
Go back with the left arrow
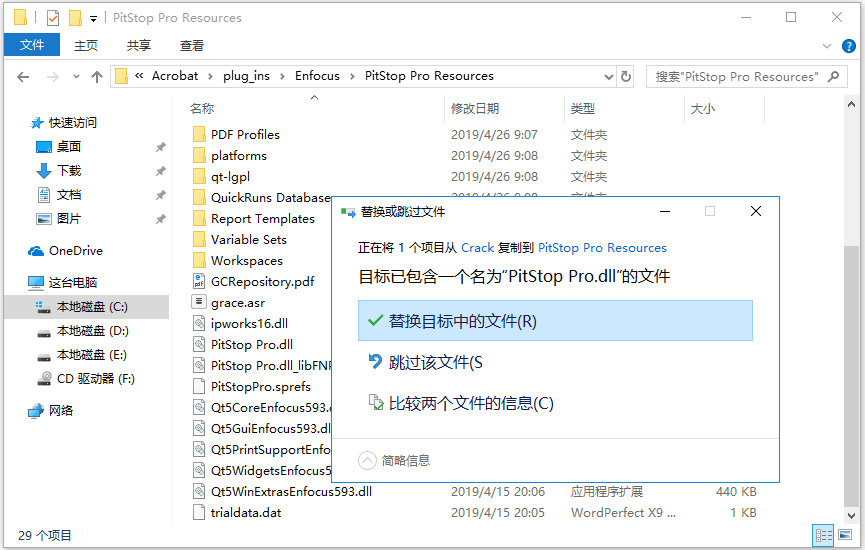point(23,77)
